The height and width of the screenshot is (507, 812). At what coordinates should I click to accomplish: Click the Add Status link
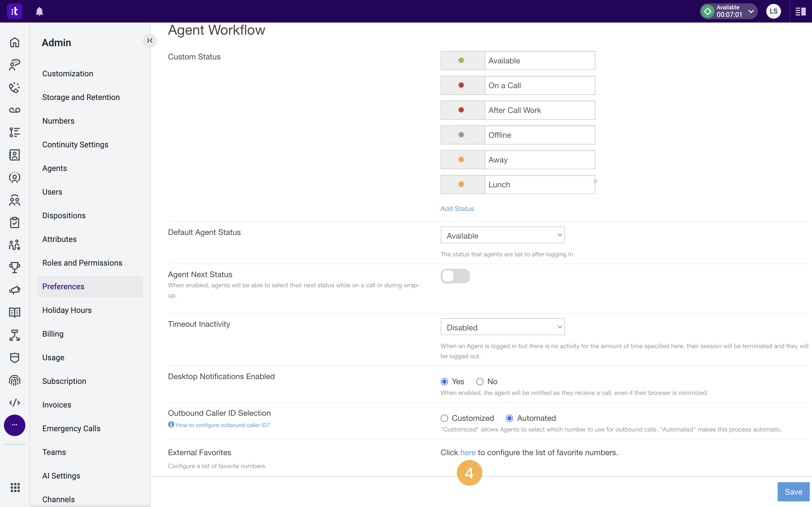point(457,208)
